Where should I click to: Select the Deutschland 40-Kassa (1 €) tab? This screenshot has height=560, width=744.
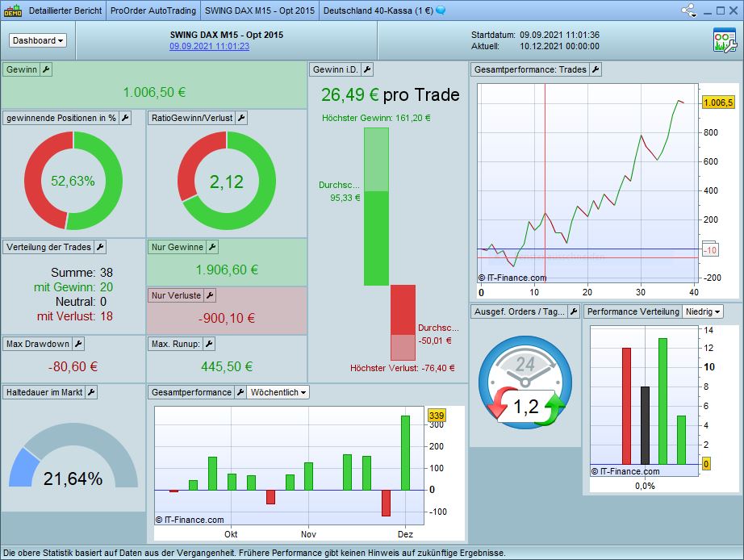(x=378, y=10)
